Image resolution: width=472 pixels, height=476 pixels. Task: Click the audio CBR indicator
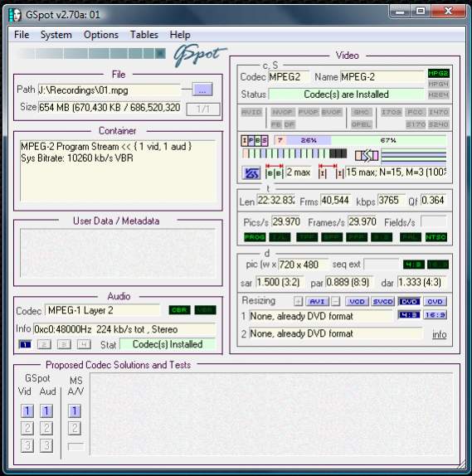pos(179,310)
